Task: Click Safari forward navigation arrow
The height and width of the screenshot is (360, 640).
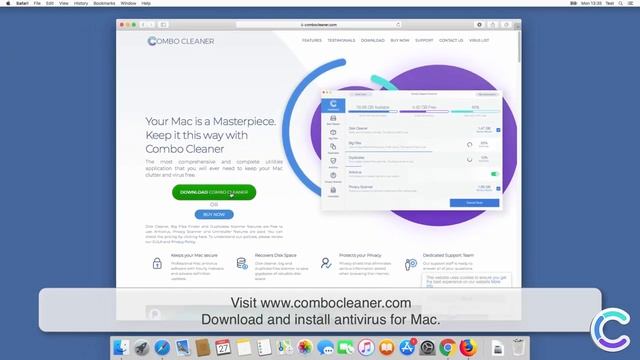Action: click(151, 25)
